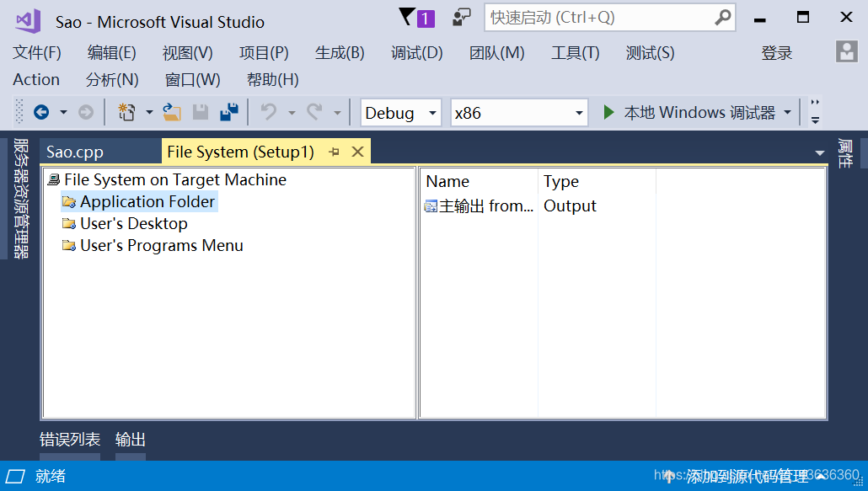Click the new project icon
The height and width of the screenshot is (491, 868).
pyautogui.click(x=126, y=112)
